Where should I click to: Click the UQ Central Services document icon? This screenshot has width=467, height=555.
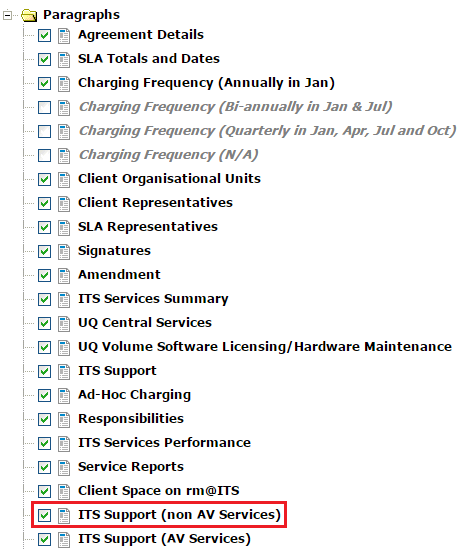coord(64,324)
